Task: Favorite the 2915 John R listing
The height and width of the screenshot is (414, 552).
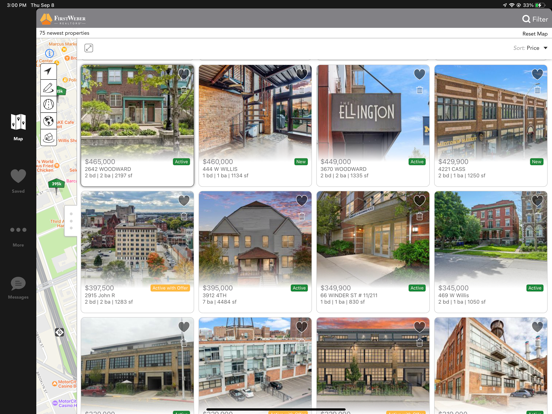Action: [x=184, y=200]
